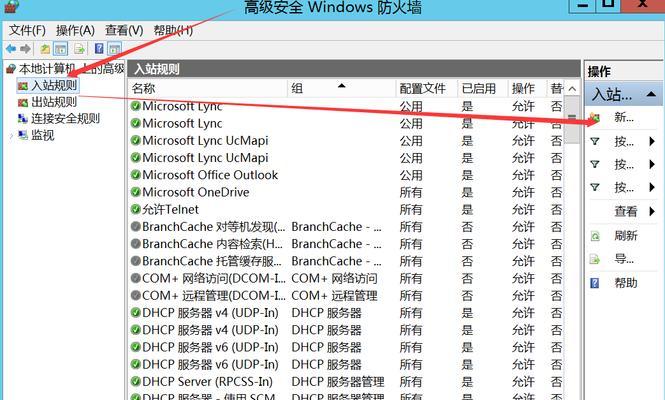
Task: Sort by the 配置文件 column header
Action: coord(427,89)
